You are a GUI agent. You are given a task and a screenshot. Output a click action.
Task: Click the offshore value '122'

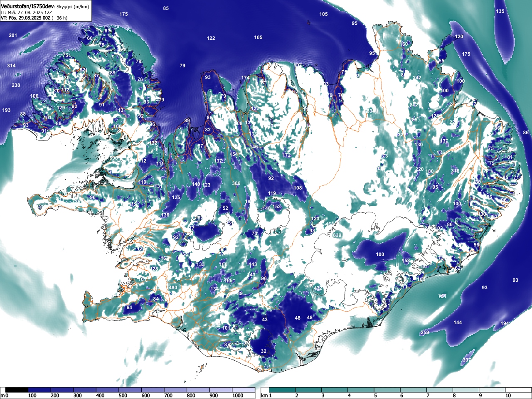coord(211,38)
